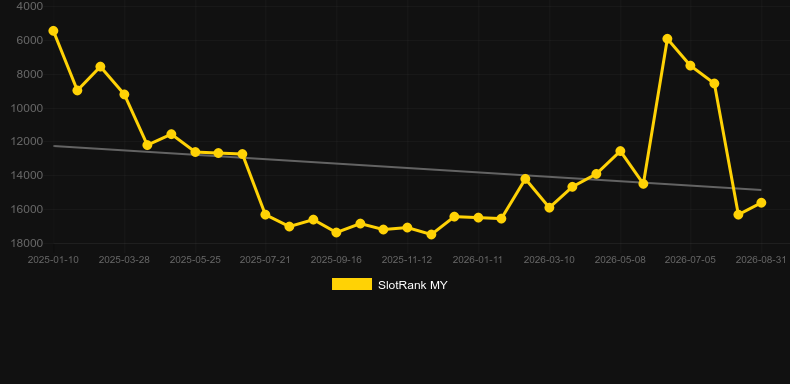This screenshot has height=384, width=790.
Task: Click the 2025-01-10 x-axis date label
Action: [53, 260]
